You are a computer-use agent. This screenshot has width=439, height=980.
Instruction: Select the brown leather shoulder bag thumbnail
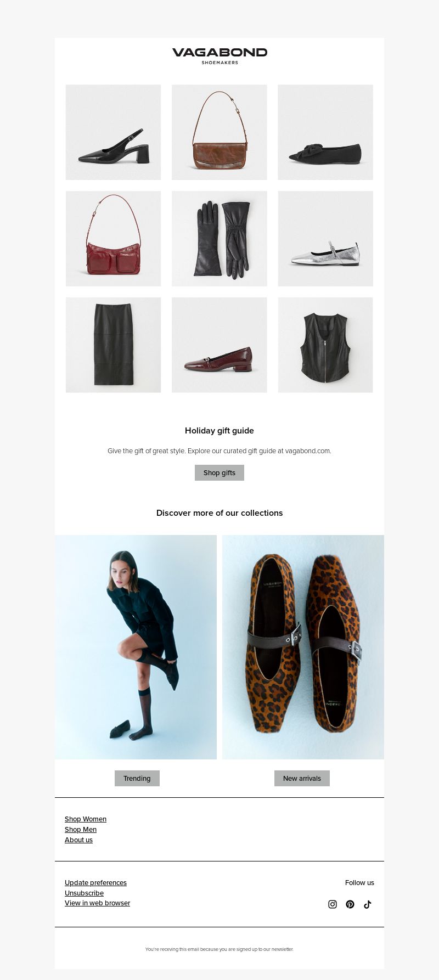point(219,132)
